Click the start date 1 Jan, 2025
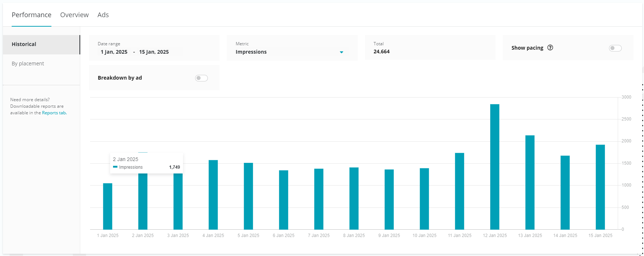This screenshot has height=256, width=644. (114, 52)
